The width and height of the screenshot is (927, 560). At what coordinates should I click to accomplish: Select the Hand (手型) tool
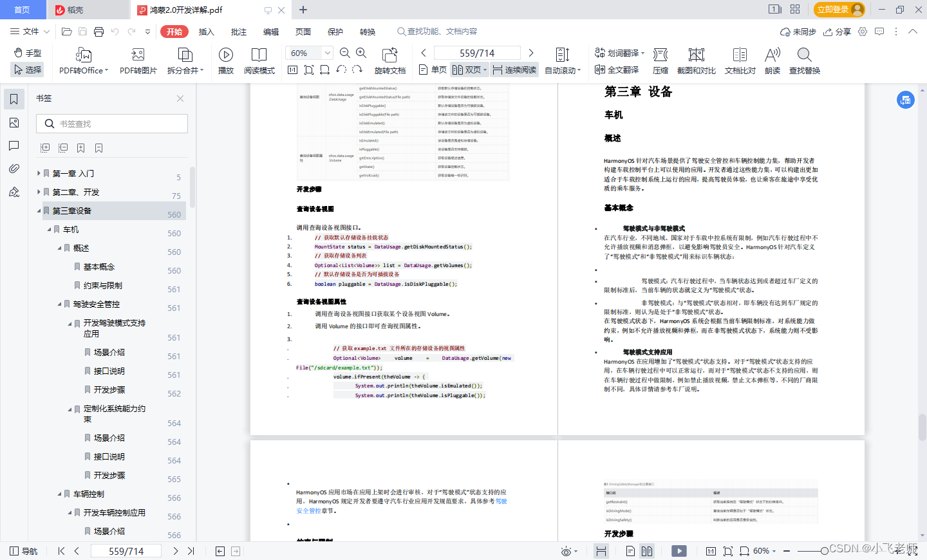(x=28, y=53)
